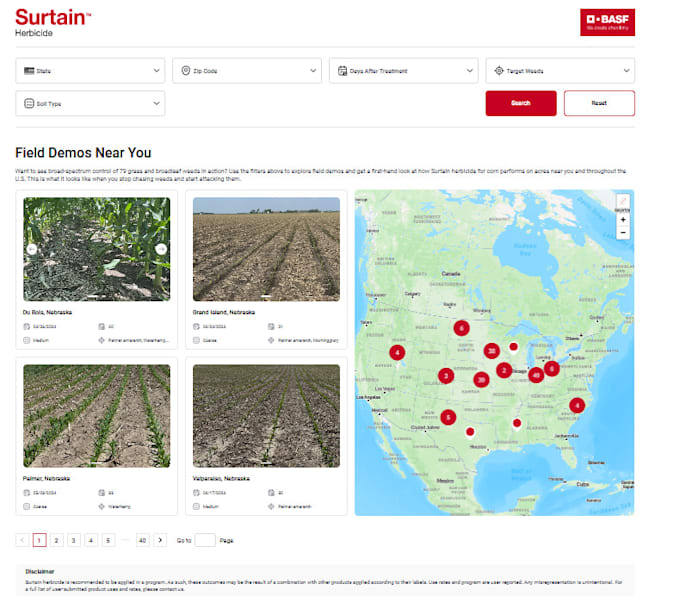Click the "Palmer, Nebraska" card title

pos(46,479)
